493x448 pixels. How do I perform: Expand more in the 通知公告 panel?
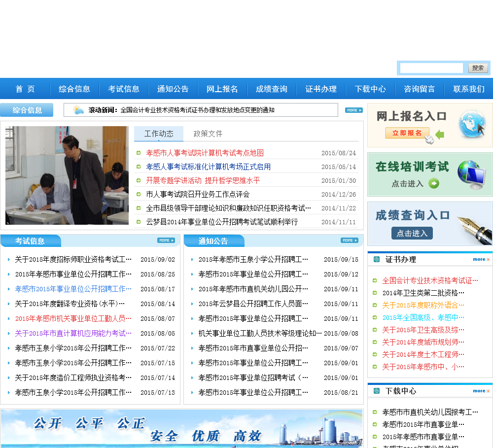[x=350, y=241]
